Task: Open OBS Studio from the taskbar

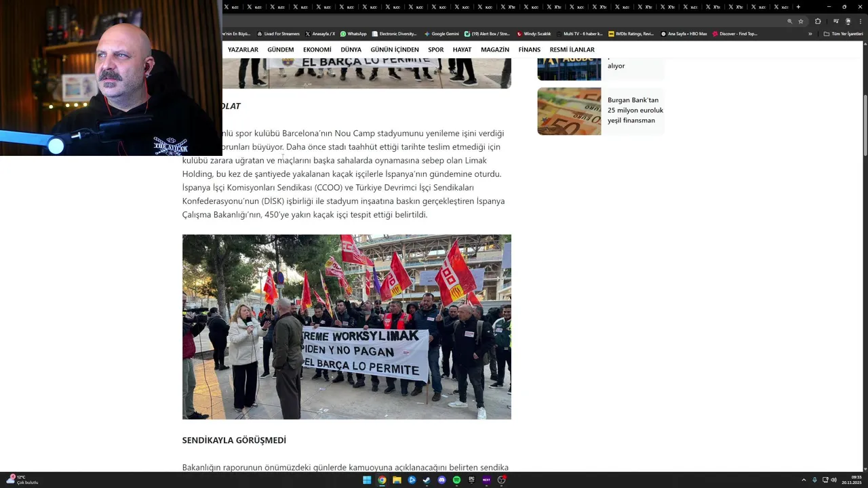Action: tap(501, 480)
